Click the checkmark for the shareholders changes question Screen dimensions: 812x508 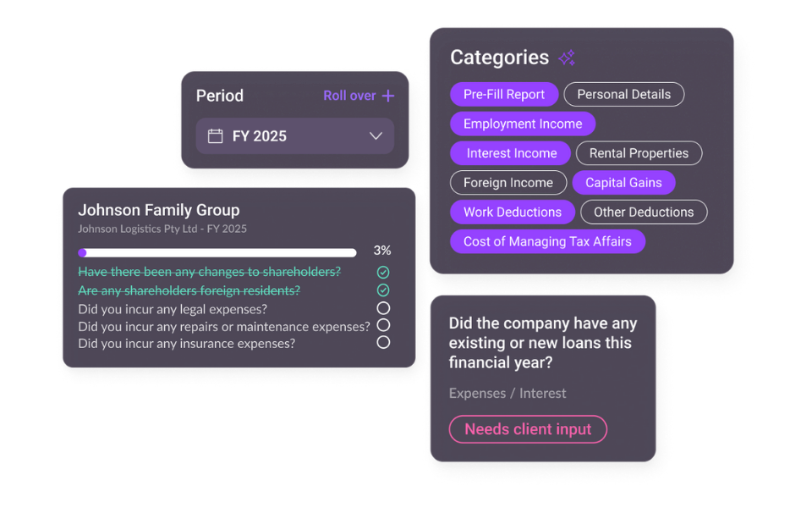383,272
